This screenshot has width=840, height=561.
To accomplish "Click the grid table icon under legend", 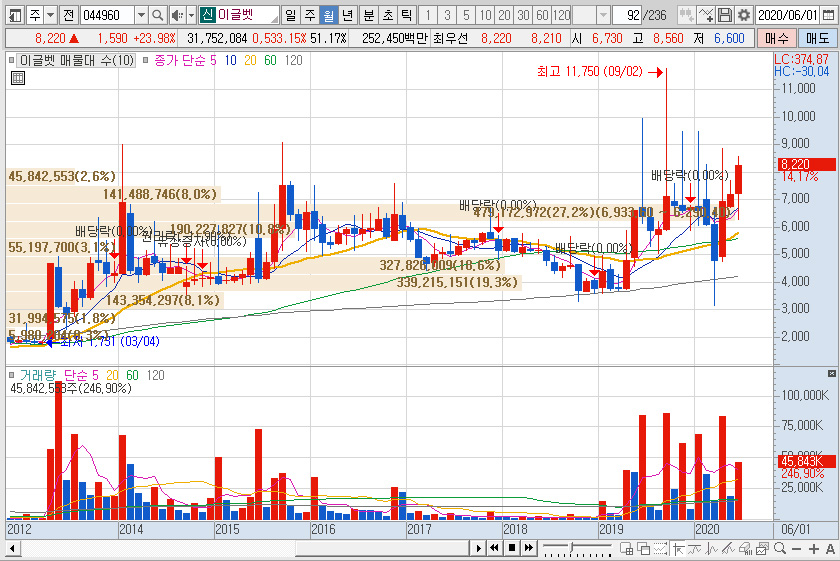I will point(18,78).
